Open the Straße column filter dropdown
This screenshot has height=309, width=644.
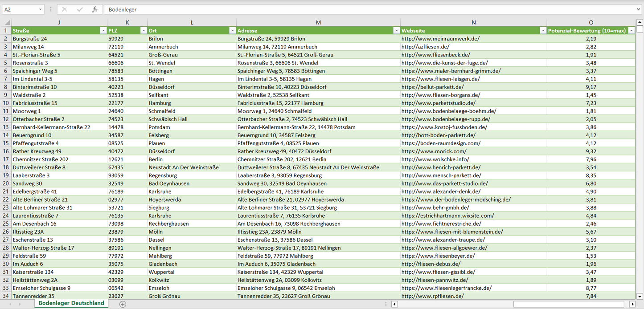click(x=103, y=31)
